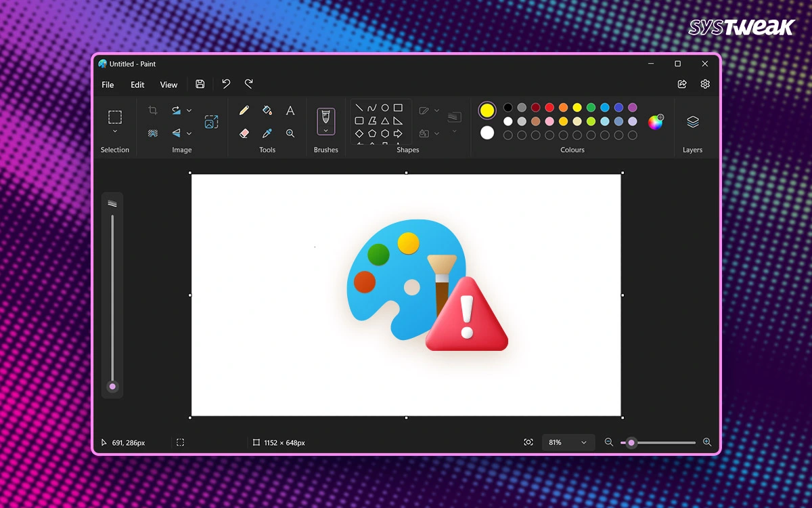The image size is (812, 508).
Task: Remove the image background
Action: [154, 132]
